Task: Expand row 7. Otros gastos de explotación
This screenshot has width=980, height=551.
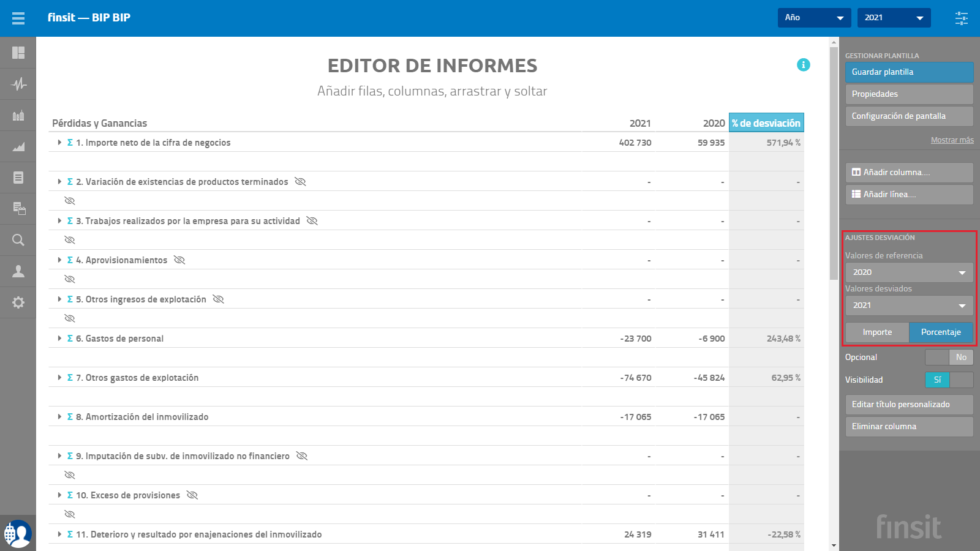Action: (x=59, y=378)
